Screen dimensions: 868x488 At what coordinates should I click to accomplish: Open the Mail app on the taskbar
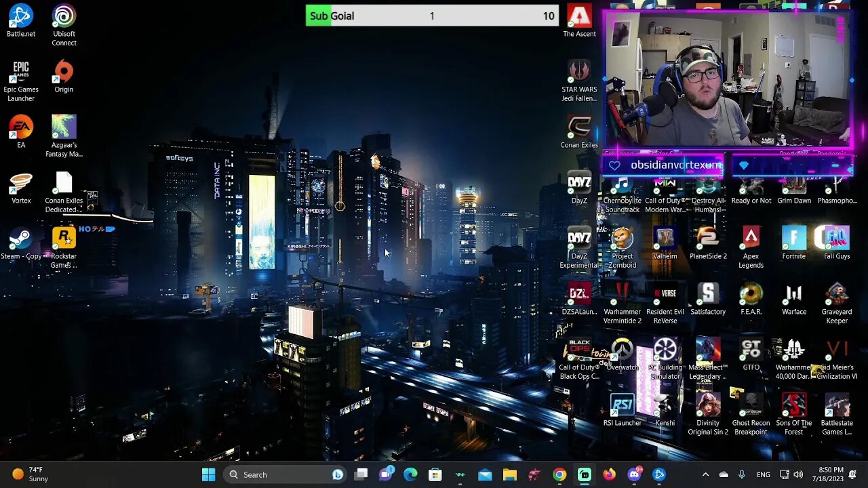(x=485, y=474)
